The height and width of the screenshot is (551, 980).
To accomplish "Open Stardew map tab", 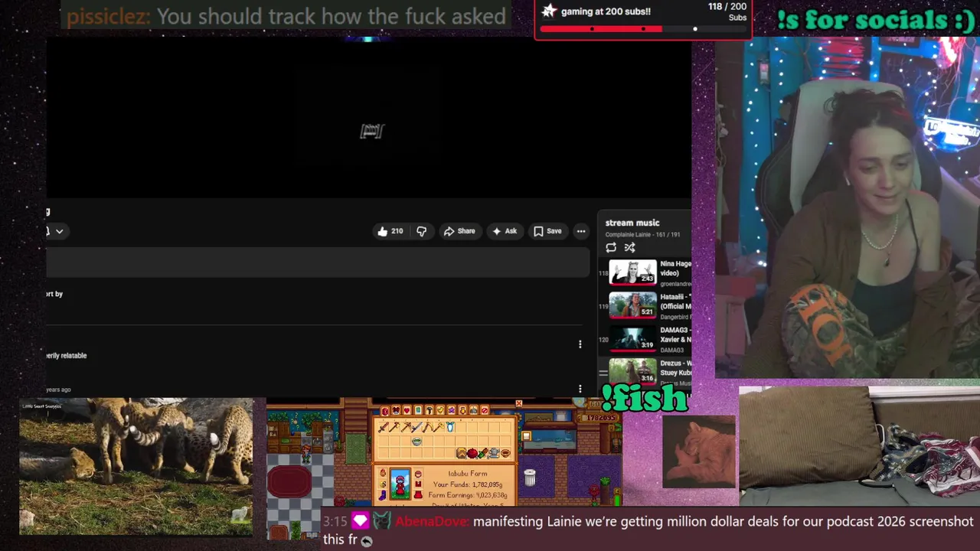I will tap(418, 411).
